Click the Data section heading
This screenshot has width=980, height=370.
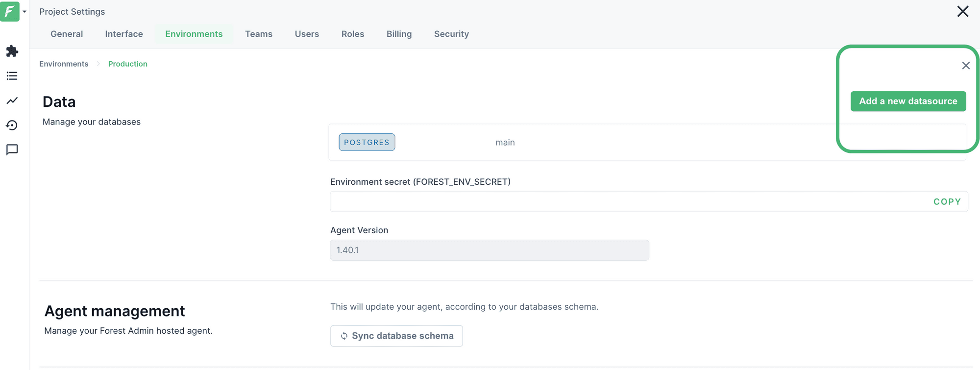pyautogui.click(x=59, y=101)
